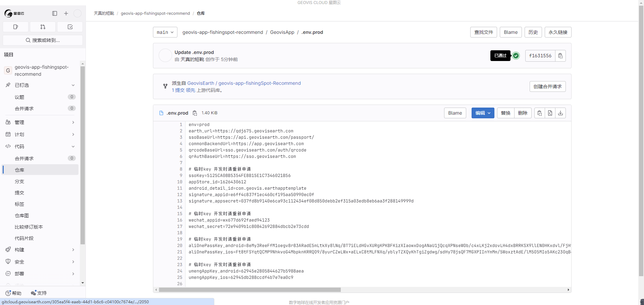This screenshot has height=305, width=644.
Task: Click line number 20 link
Action: point(179,246)
